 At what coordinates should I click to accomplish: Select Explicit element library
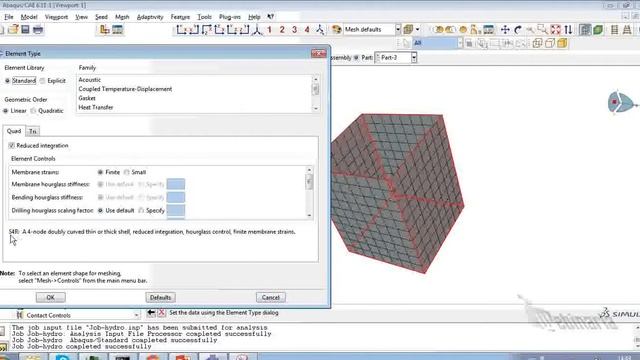[x=42, y=81]
